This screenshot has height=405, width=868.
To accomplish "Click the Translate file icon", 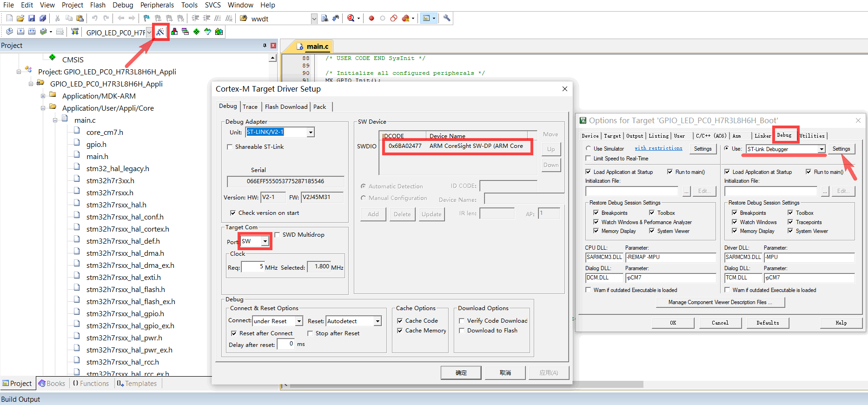I will coord(9,32).
